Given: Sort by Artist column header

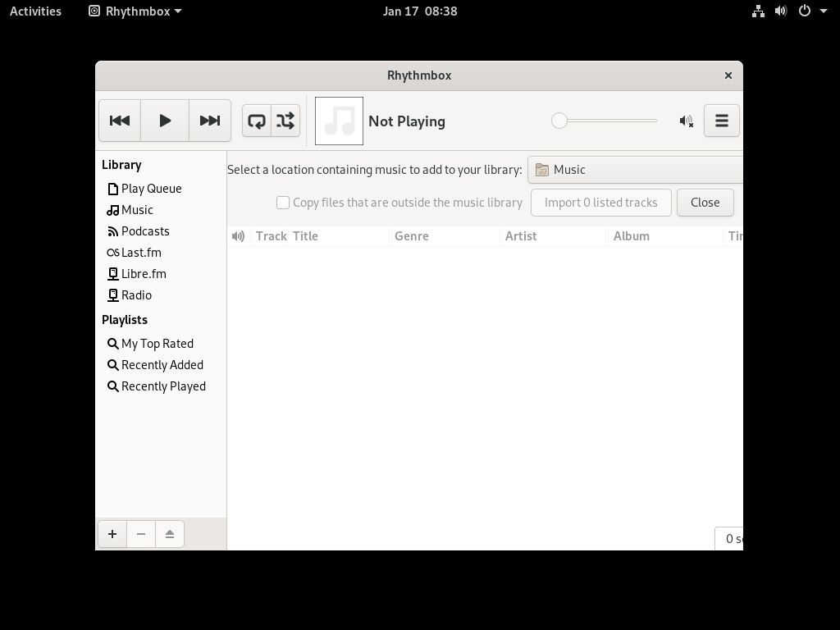Looking at the screenshot, I should [x=554, y=236].
